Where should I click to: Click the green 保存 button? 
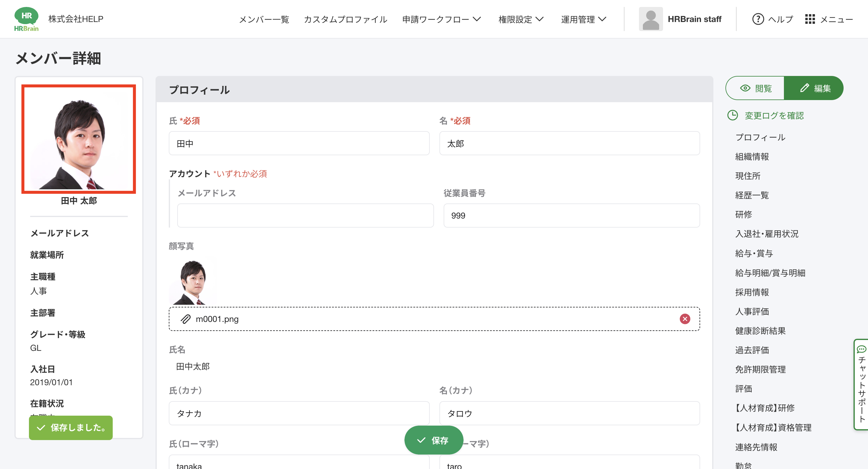pos(434,440)
